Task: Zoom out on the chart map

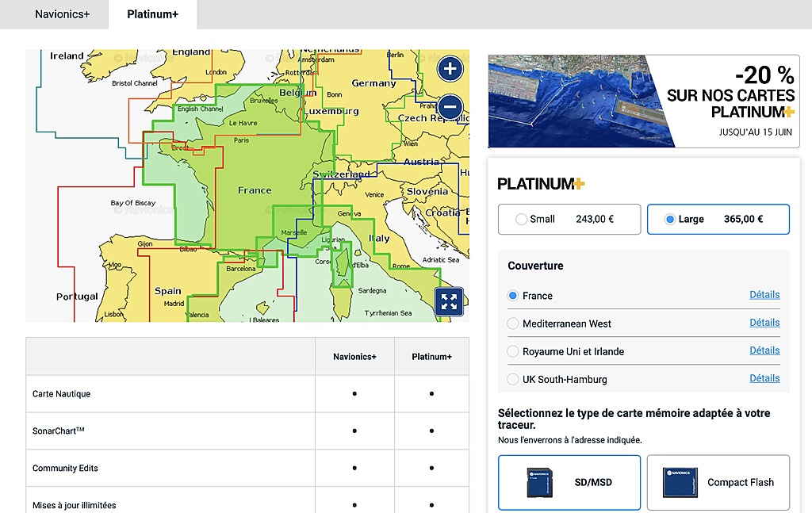Action: pos(450,106)
